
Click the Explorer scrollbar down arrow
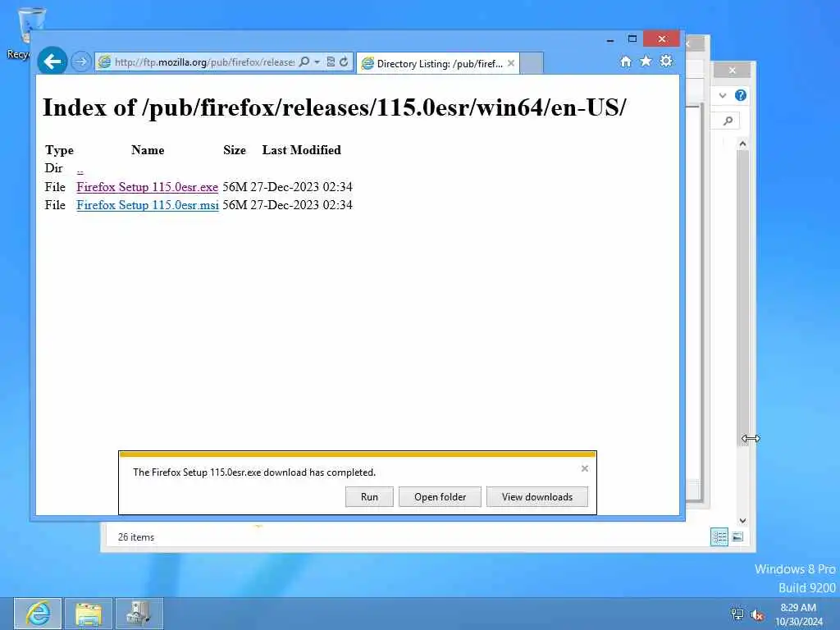[742, 520]
